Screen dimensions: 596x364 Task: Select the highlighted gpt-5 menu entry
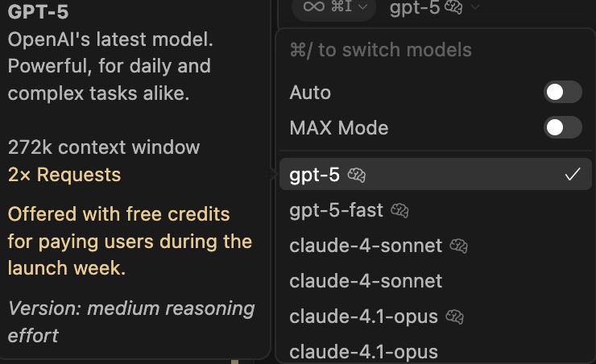tap(436, 175)
